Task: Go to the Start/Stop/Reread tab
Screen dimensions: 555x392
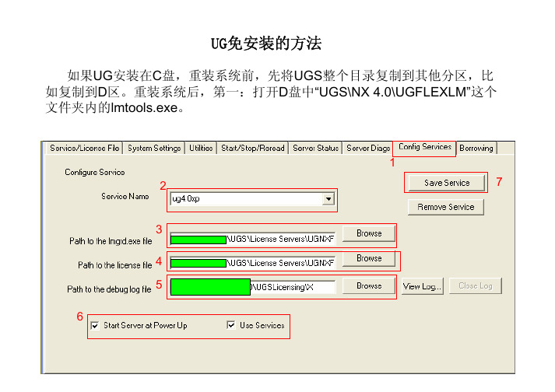Action: pos(253,148)
